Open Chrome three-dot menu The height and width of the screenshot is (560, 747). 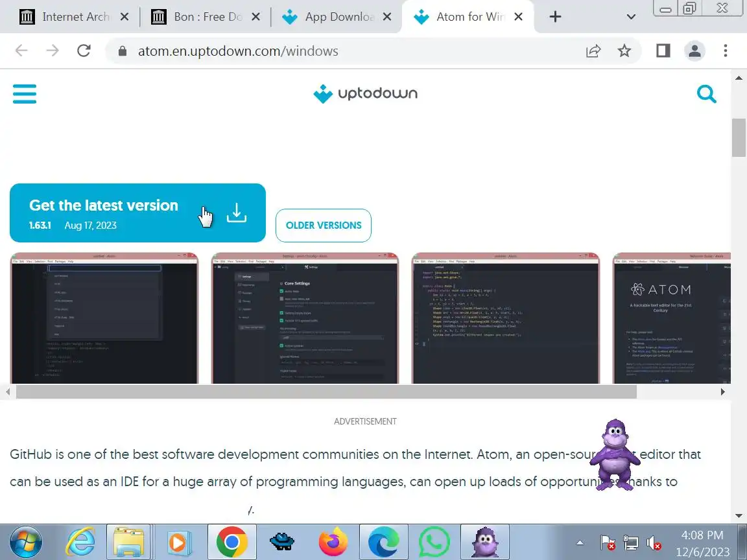click(725, 51)
